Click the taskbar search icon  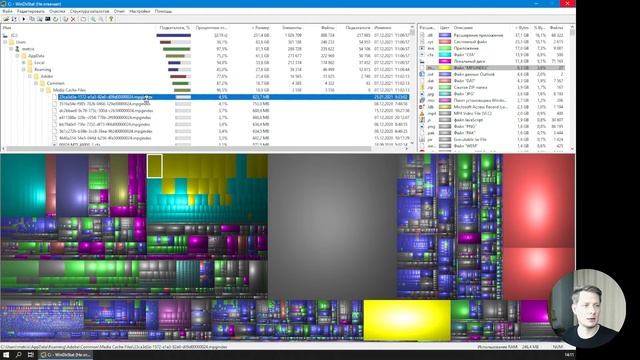pos(18,355)
